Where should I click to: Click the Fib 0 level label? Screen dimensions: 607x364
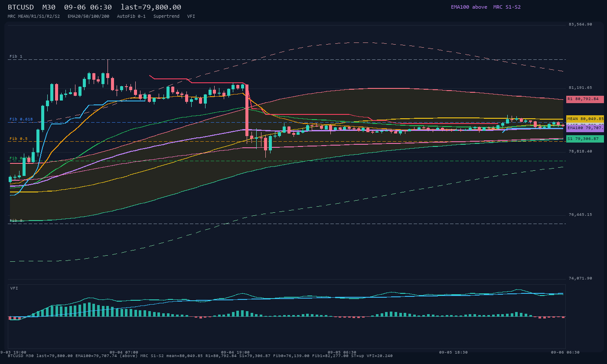pyautogui.click(x=16, y=221)
